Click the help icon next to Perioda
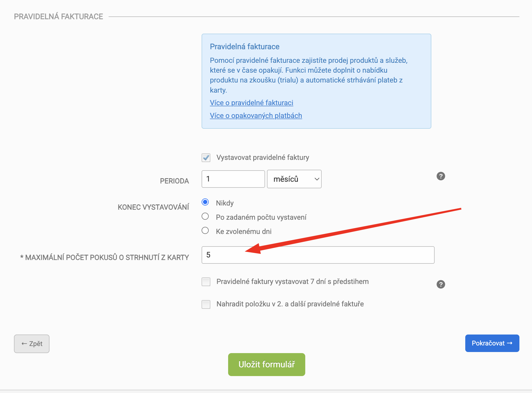Viewport: 532px width, 393px height. point(441,176)
